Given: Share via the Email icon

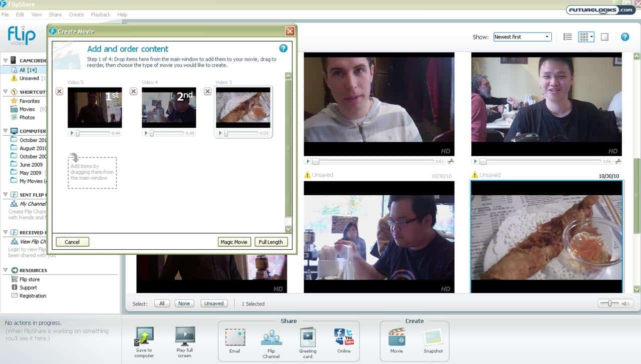Looking at the screenshot, I should pos(234,337).
